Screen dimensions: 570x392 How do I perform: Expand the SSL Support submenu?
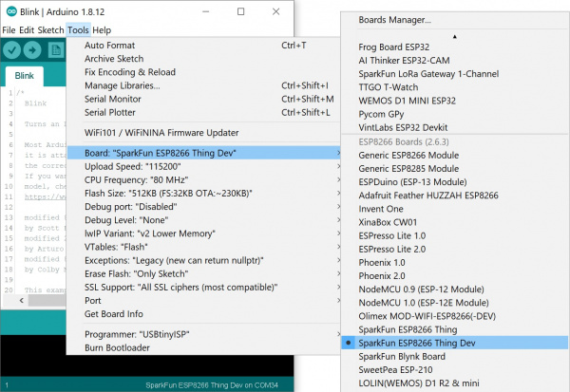[x=203, y=288]
